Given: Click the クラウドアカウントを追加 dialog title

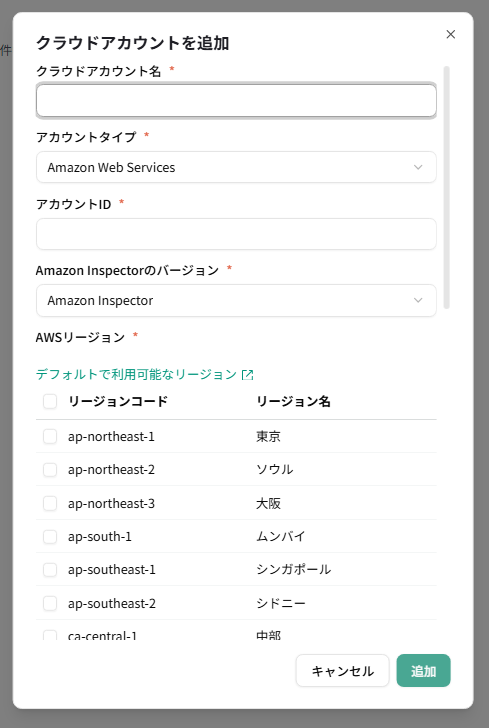Looking at the screenshot, I should click(x=132, y=43).
